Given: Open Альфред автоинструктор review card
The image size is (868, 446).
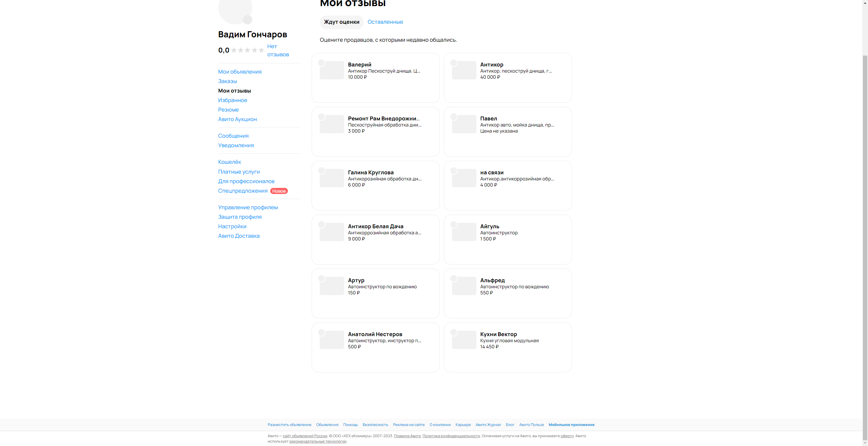Looking at the screenshot, I should [x=508, y=293].
